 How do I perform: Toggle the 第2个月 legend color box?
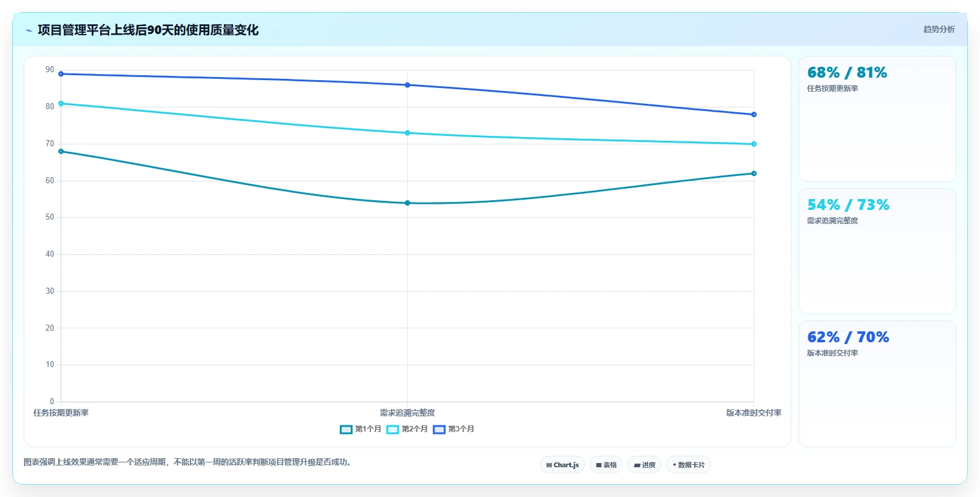click(393, 430)
